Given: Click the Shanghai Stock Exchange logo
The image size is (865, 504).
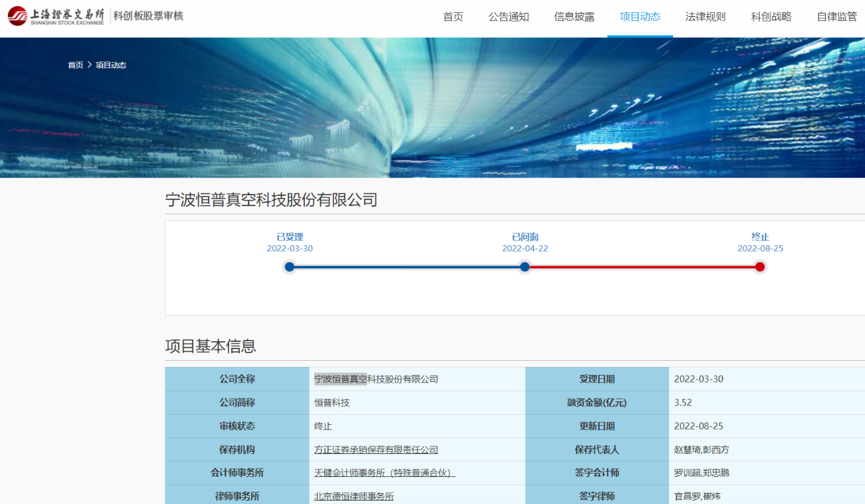Looking at the screenshot, I should coord(56,16).
